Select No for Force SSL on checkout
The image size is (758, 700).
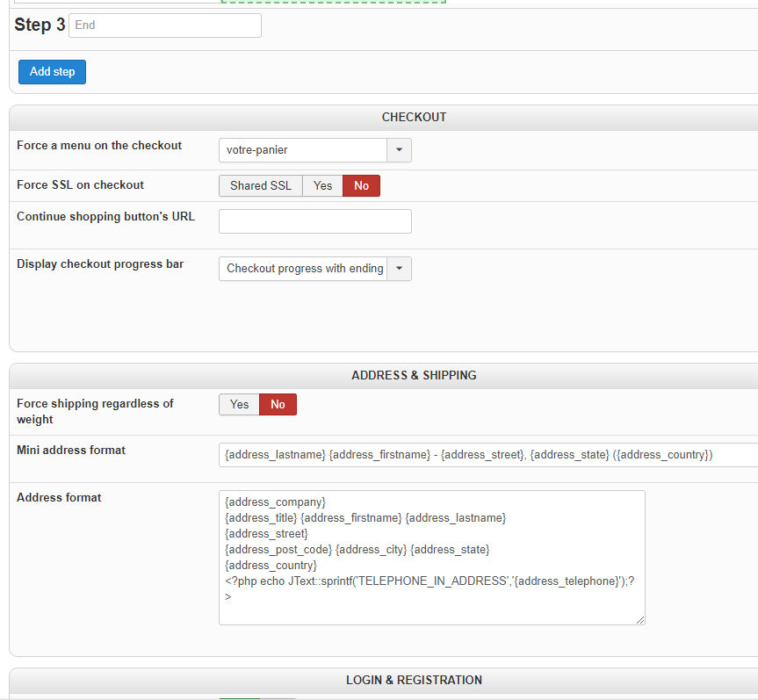click(361, 186)
